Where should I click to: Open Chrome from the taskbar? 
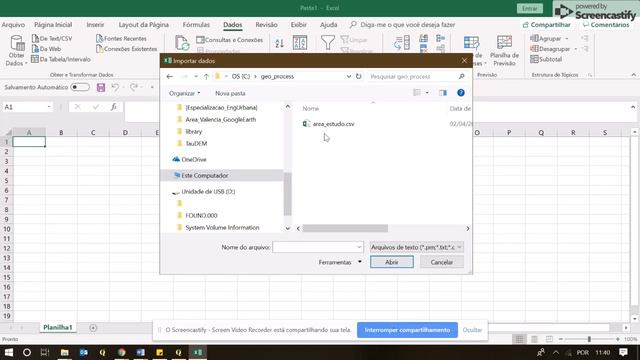click(122, 352)
